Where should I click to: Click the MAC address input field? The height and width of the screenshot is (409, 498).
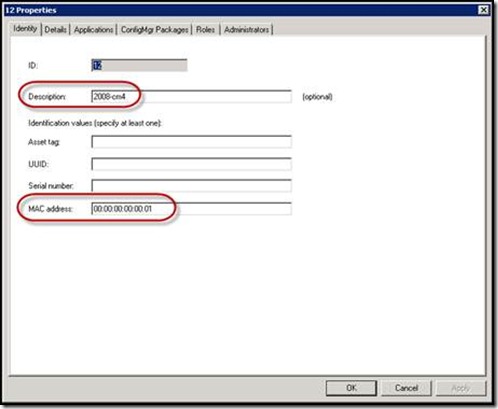[x=191, y=209]
